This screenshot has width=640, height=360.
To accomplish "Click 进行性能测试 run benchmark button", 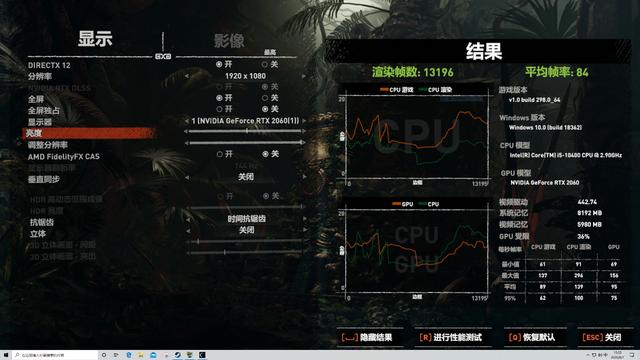I will coord(451,337).
